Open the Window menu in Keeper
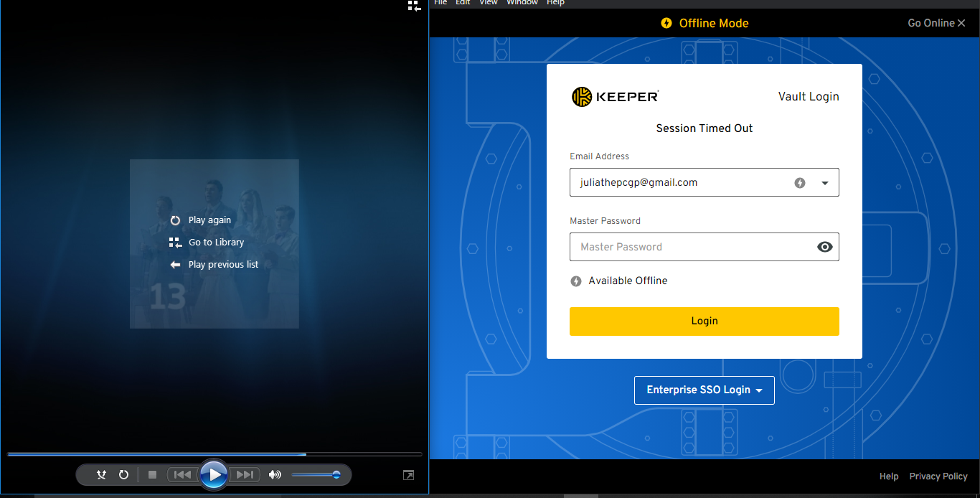This screenshot has width=980, height=498. (522, 3)
